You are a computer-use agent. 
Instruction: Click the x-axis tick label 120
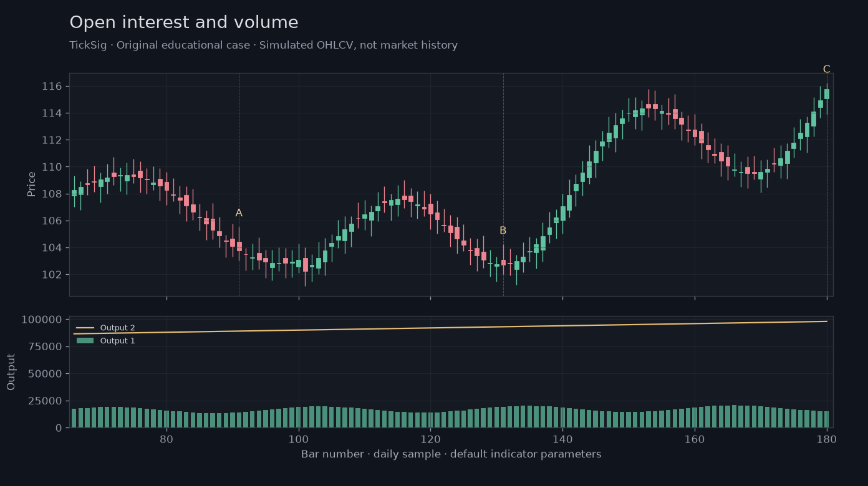point(430,439)
